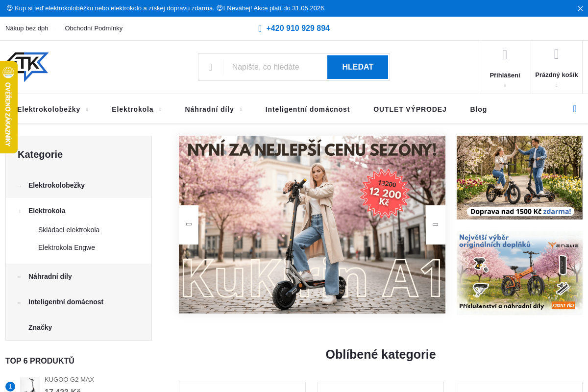Screen dimensions: 588x392
Task: Expand Náhradní díly in Kategorie sidebar
Action: point(19,277)
